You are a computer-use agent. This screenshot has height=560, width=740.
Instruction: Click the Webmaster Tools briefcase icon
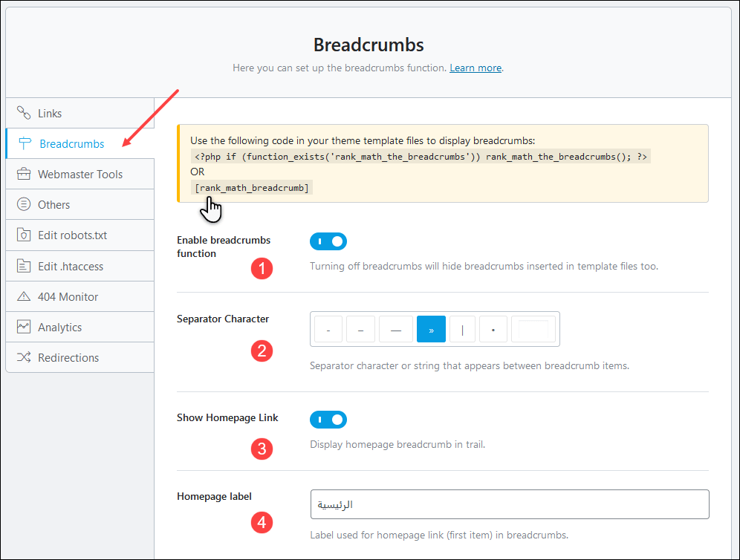pos(24,174)
